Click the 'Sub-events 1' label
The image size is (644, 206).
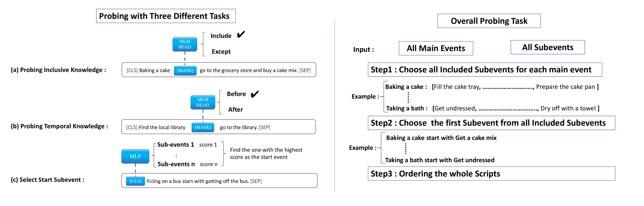pos(176,145)
